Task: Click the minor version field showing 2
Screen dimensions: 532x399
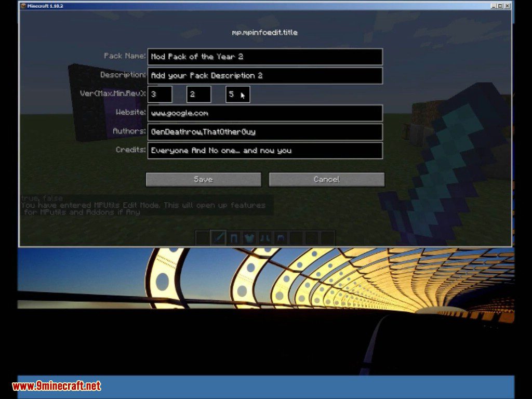Action: [199, 95]
